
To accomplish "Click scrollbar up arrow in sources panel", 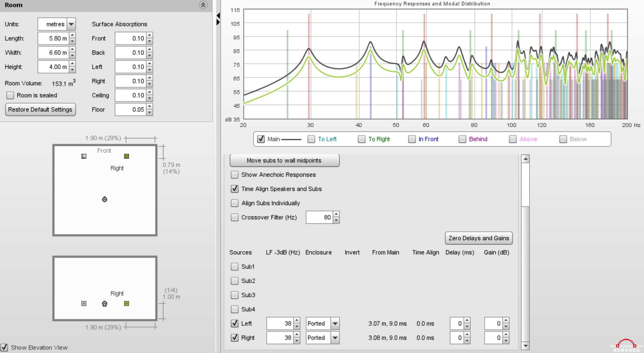I will tap(525, 159).
